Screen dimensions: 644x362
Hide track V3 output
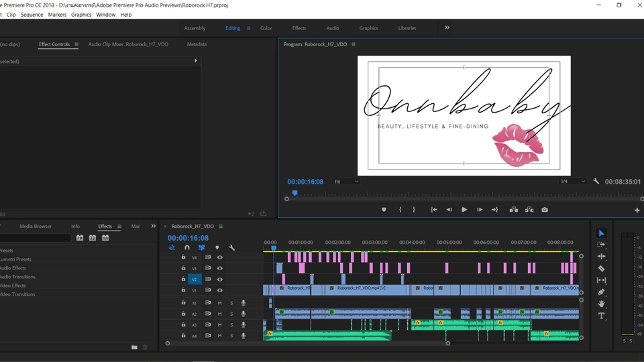(220, 268)
